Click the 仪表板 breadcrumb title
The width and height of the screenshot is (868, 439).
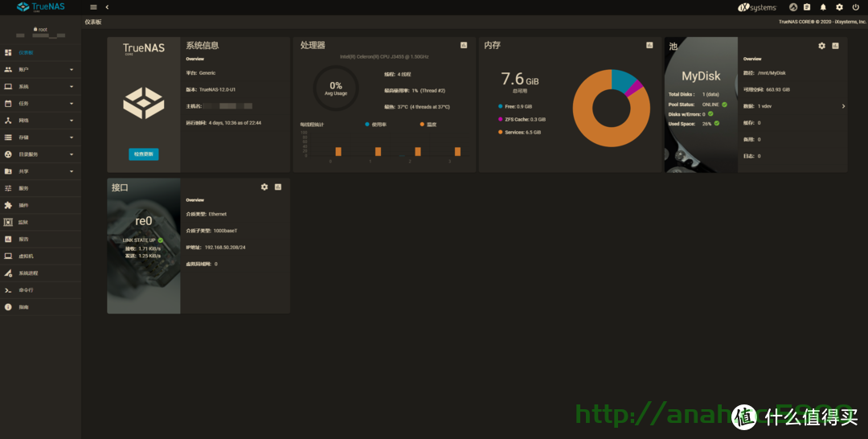[x=93, y=23]
